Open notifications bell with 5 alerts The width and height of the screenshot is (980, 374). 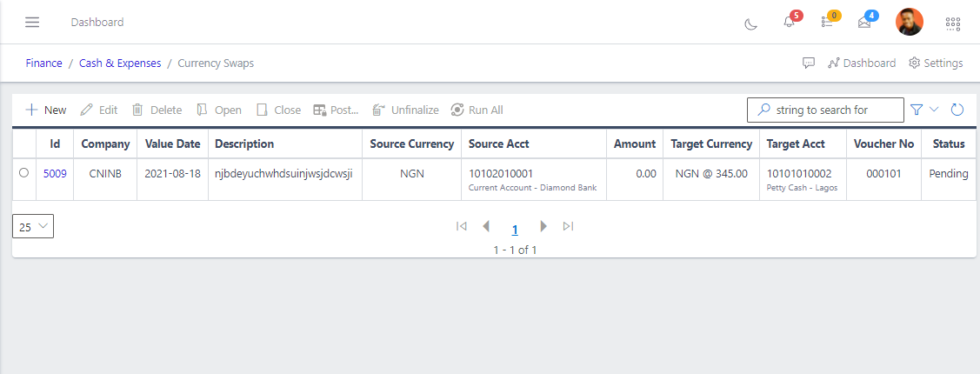pyautogui.click(x=789, y=22)
